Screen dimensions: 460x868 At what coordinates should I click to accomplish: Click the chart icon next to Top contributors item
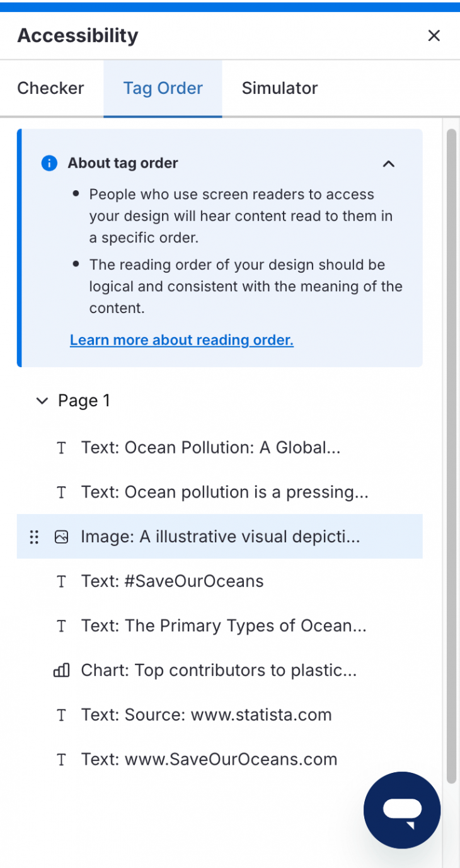pyautogui.click(x=61, y=670)
